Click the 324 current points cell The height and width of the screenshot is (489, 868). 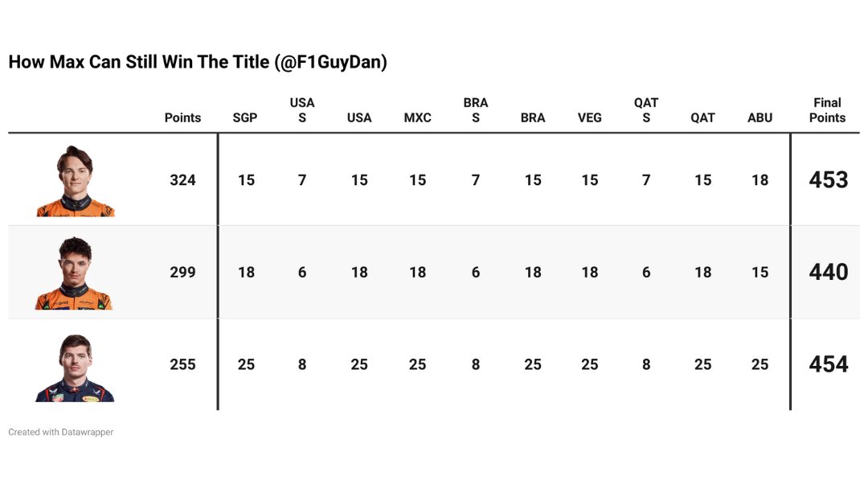[x=182, y=180]
